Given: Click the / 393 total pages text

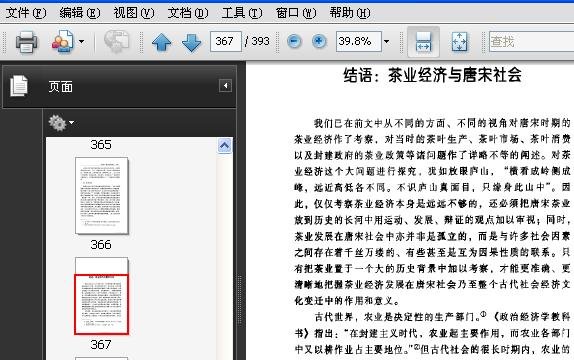Looking at the screenshot, I should (257, 41).
